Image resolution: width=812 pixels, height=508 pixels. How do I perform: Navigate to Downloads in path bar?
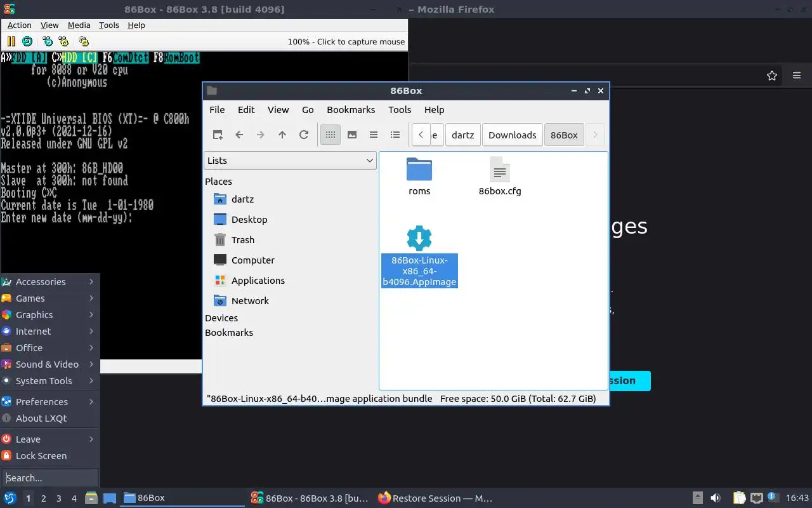point(512,135)
